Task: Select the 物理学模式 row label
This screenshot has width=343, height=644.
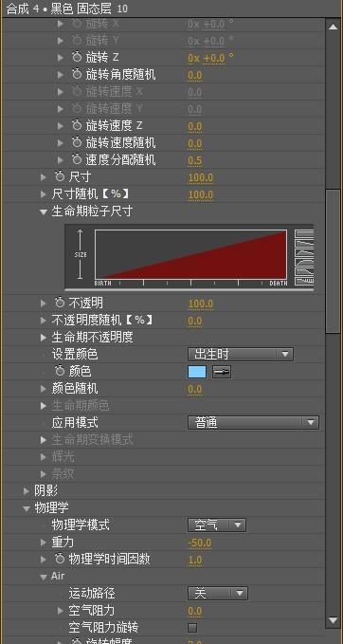Action: pos(81,524)
